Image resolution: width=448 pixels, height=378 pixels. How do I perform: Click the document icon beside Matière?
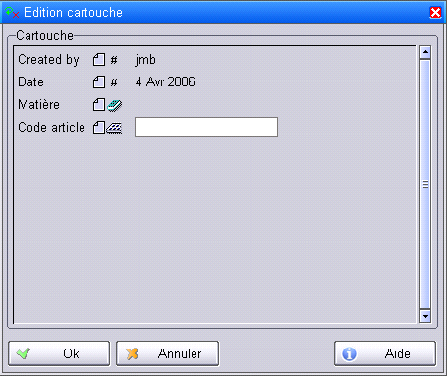tap(99, 105)
